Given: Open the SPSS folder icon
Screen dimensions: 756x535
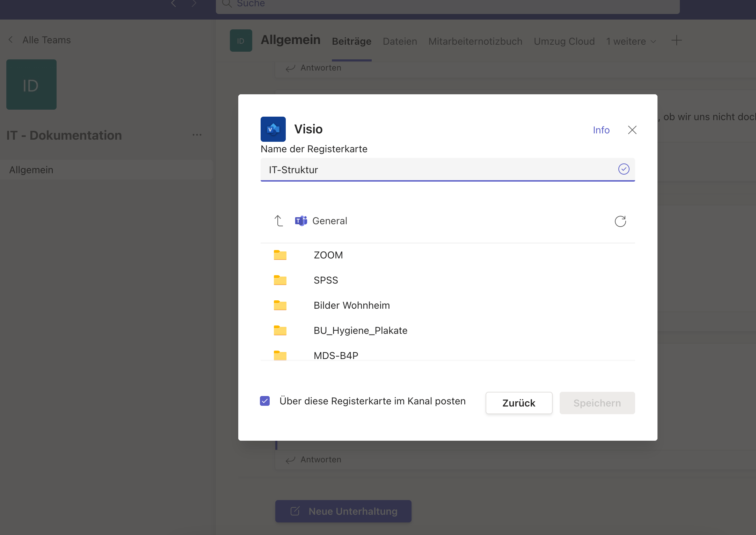Looking at the screenshot, I should pos(280,280).
